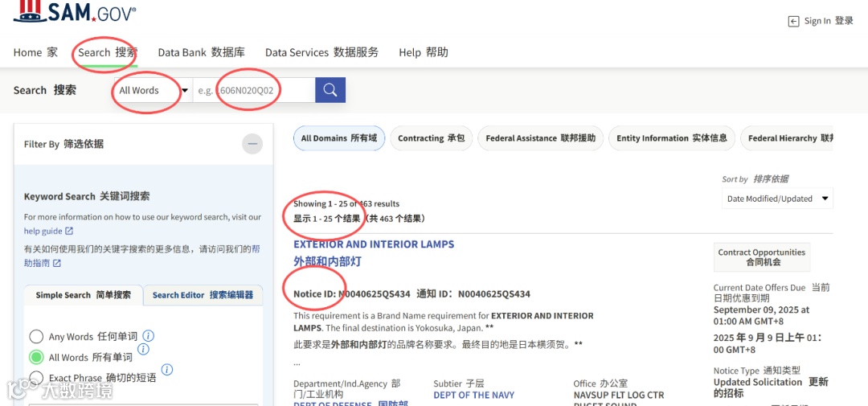This screenshot has width=868, height=406.
Task: Open the Data Services menu item
Action: [321, 52]
